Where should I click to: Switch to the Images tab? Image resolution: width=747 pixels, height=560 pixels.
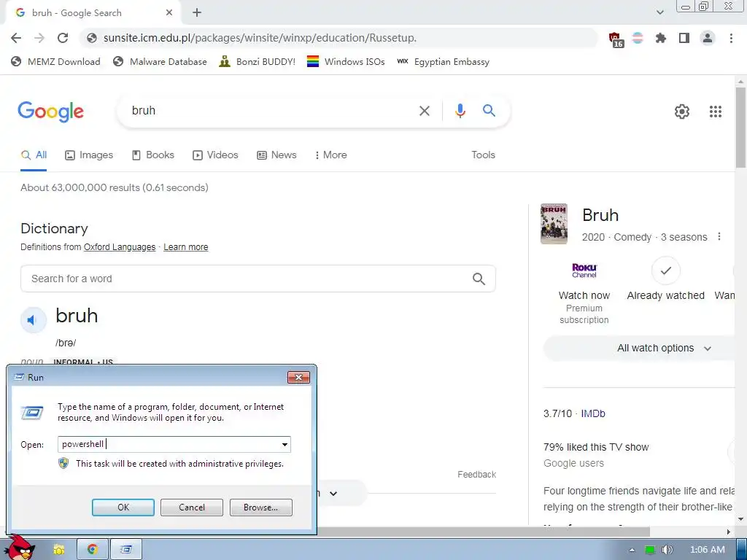(x=89, y=155)
